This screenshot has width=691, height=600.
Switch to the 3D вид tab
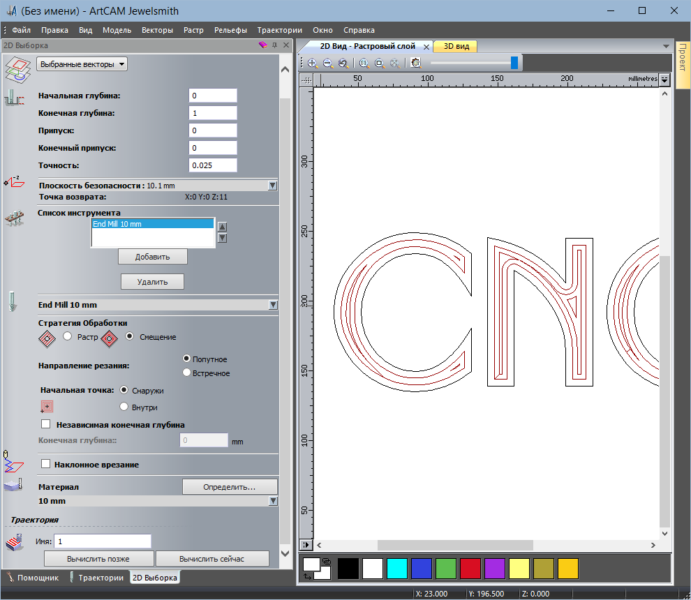point(456,46)
